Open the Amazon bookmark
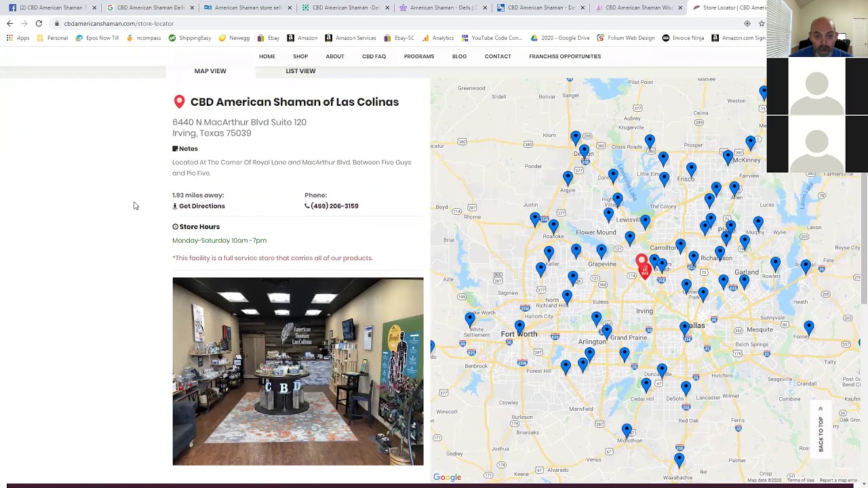Image resolution: width=868 pixels, height=488 pixels. click(302, 38)
